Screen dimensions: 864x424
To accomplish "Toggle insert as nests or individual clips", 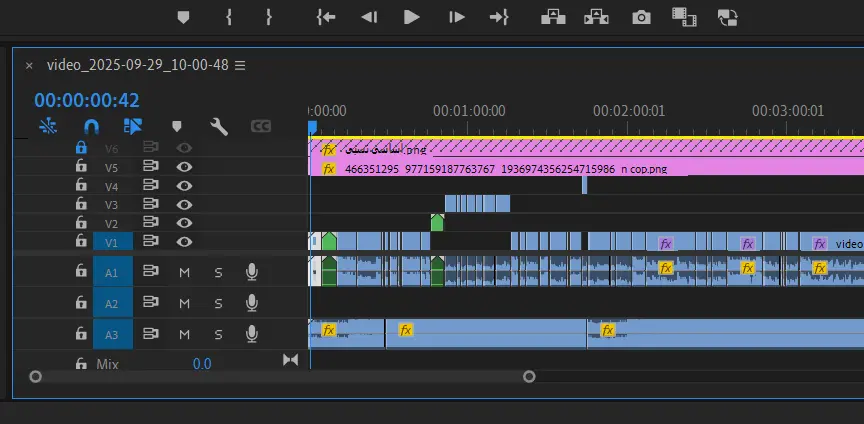I will pyautogui.click(x=48, y=127).
